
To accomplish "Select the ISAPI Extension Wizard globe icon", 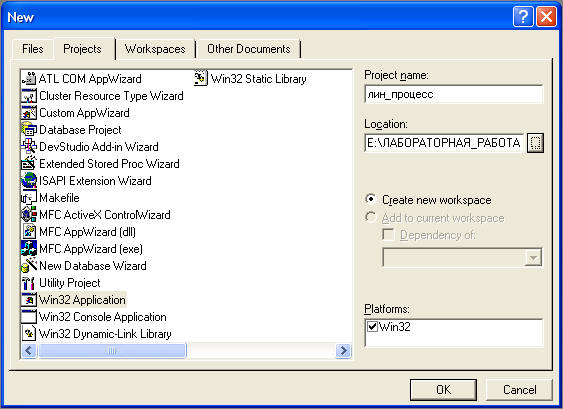I will (x=29, y=180).
